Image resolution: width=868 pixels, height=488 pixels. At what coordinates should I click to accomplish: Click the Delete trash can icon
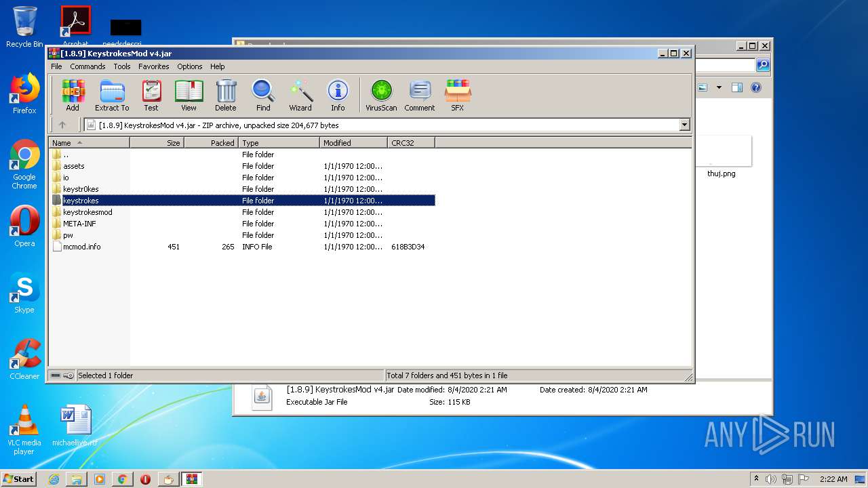[226, 95]
